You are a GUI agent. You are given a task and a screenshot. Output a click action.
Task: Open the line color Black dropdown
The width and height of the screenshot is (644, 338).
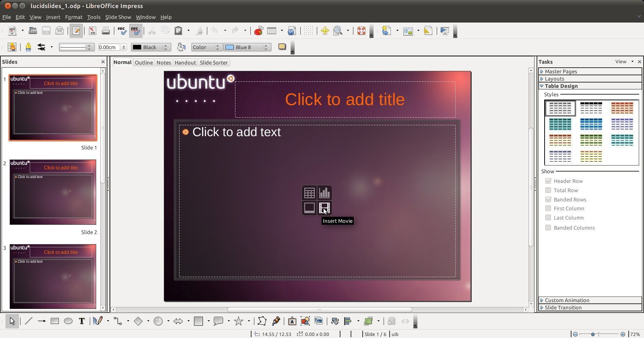151,47
